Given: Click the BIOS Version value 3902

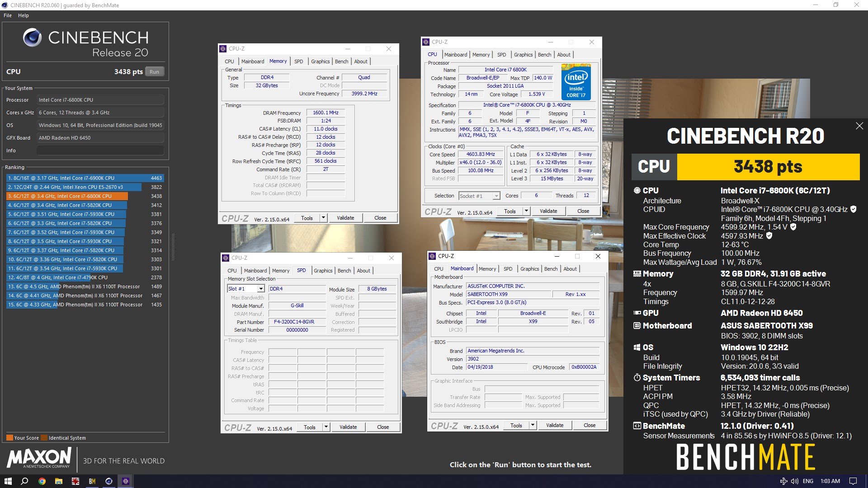Looking at the screenshot, I should (533, 359).
